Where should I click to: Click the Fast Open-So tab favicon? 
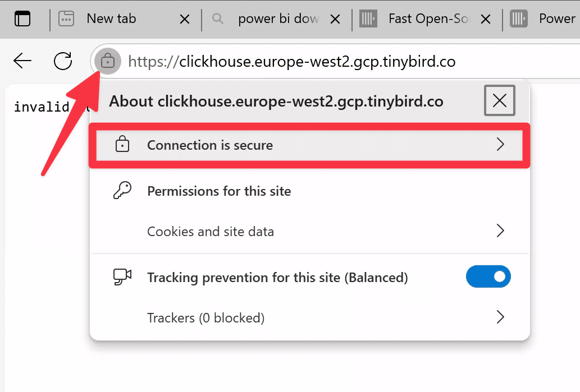[368, 19]
